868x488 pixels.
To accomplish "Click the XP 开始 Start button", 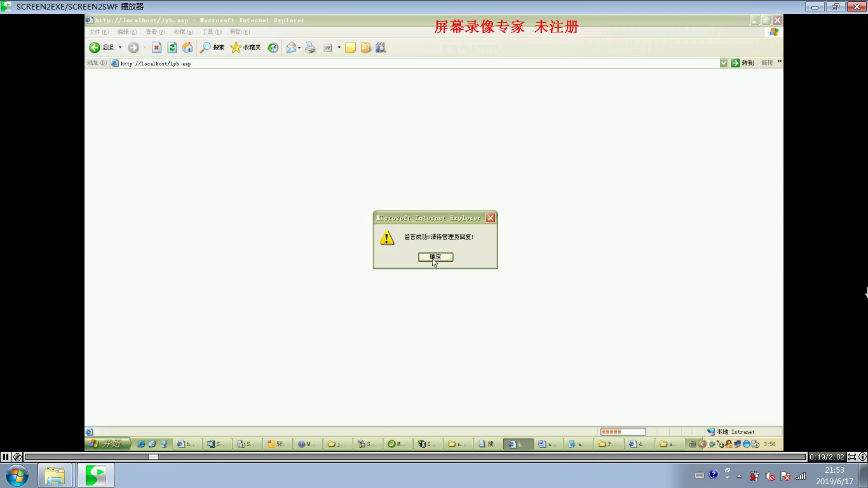I will pyautogui.click(x=108, y=444).
